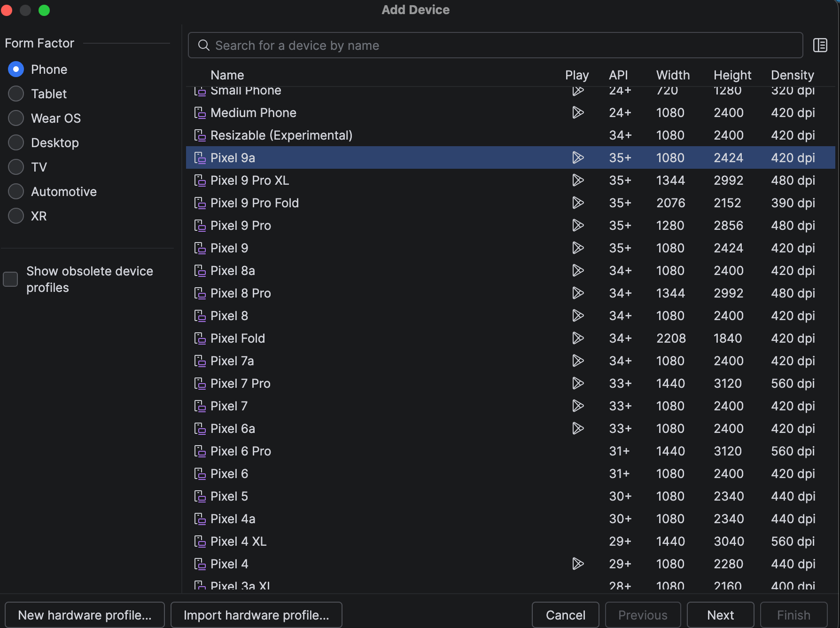Screen dimensions: 840x628
Task: Select the Pixel 7 device name
Action: [x=229, y=406]
